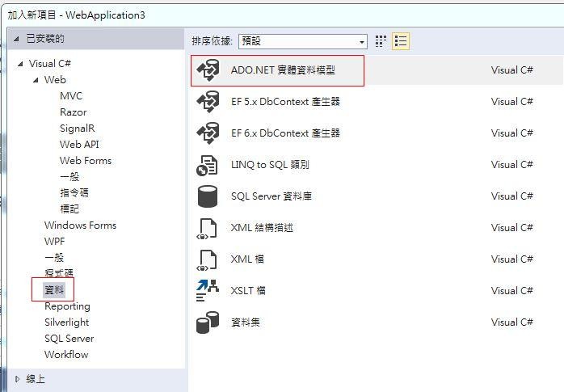The height and width of the screenshot is (392, 564).
Task: Select the MVC category
Action: [x=71, y=96]
